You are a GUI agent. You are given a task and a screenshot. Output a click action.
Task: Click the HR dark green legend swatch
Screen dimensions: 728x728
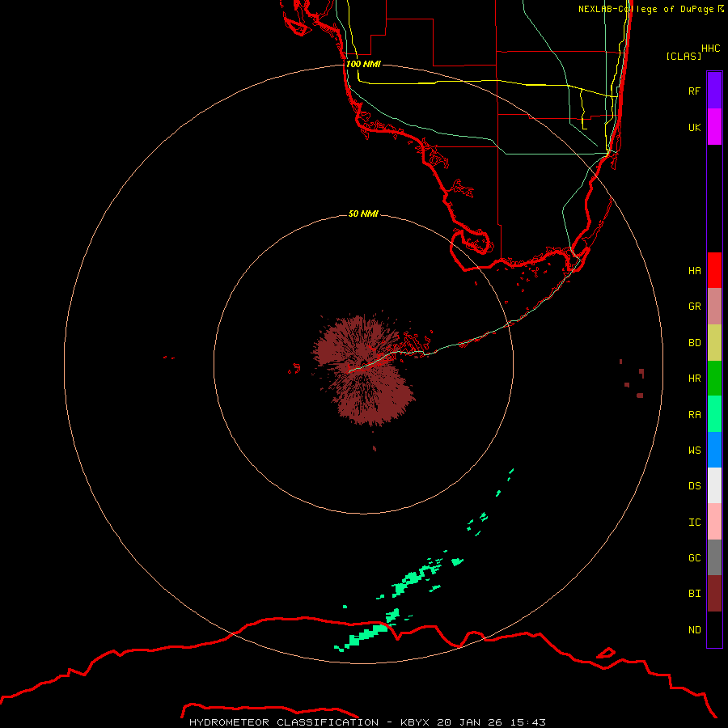pos(714,379)
